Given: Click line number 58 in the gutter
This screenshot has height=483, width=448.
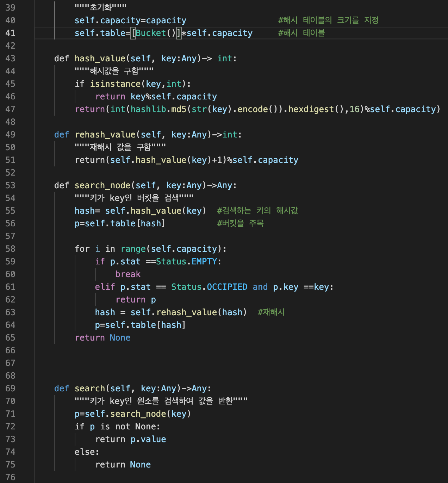Looking at the screenshot, I should (x=10, y=249).
